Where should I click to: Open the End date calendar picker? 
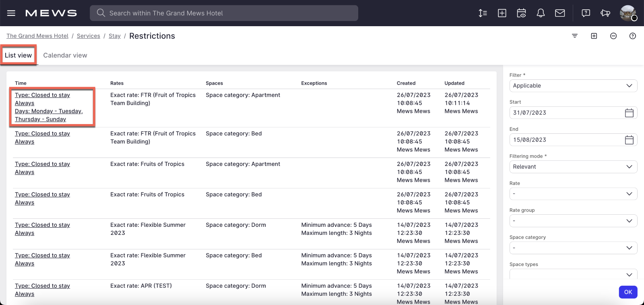[629, 140]
